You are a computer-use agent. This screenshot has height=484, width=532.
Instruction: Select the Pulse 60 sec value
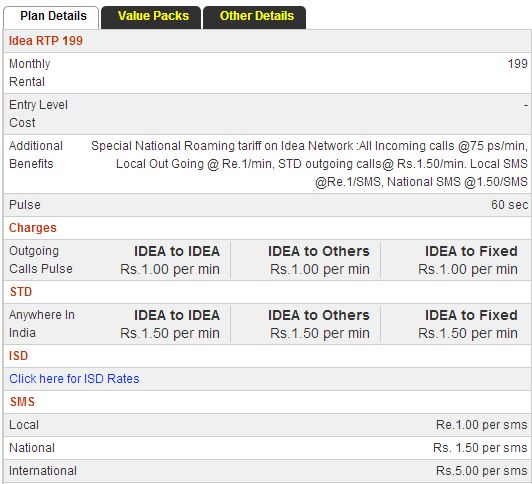509,205
